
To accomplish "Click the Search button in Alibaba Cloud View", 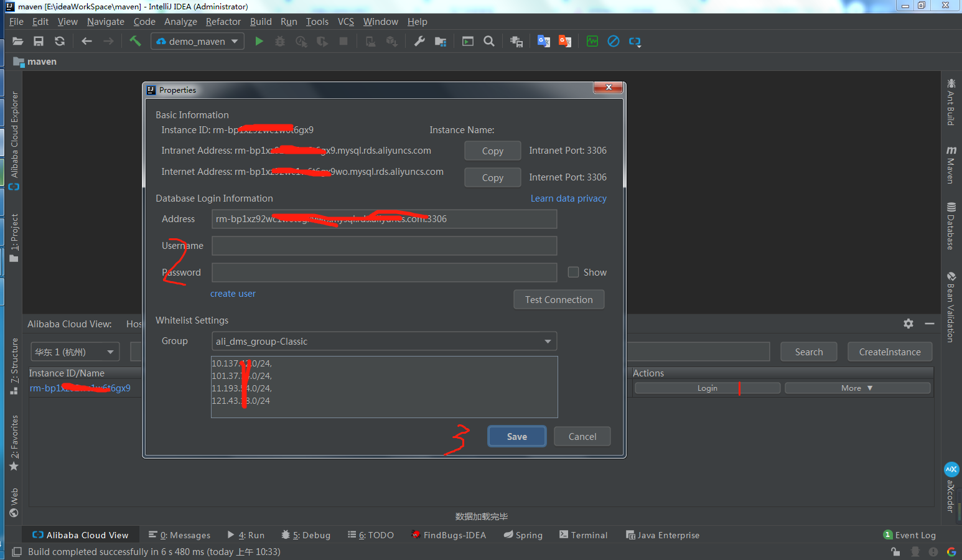I will (809, 352).
